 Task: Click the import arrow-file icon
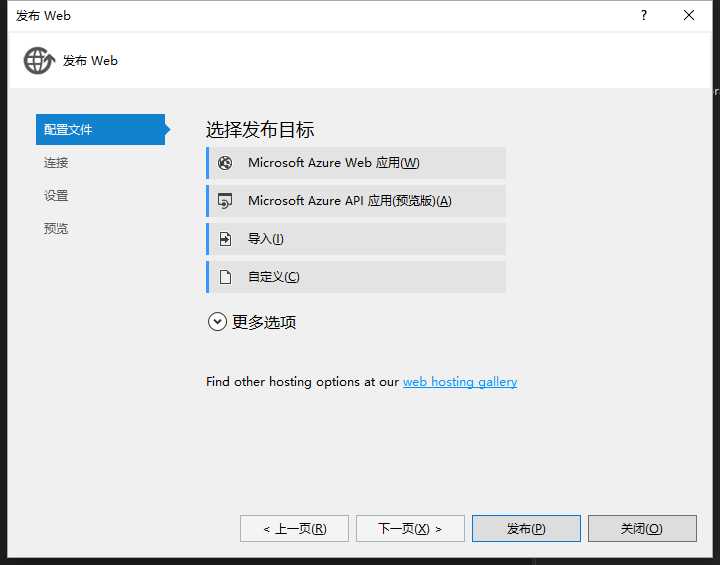coord(225,239)
